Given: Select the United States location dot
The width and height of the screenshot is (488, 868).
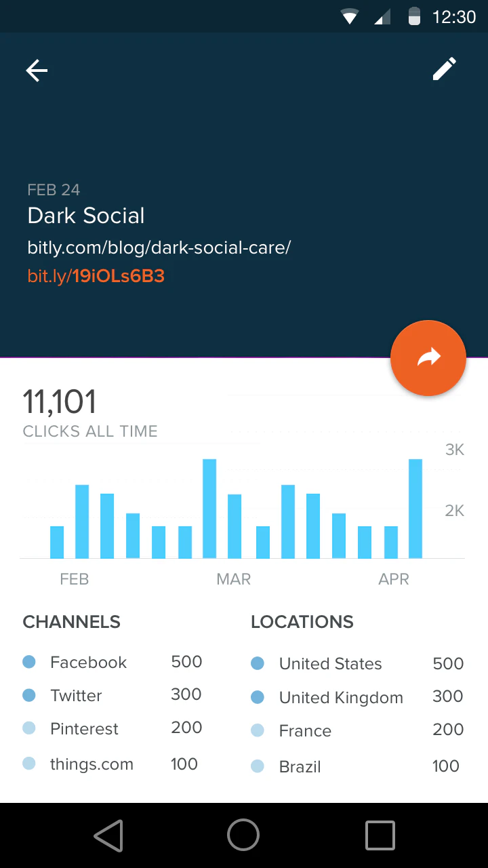Looking at the screenshot, I should pyautogui.click(x=258, y=663).
